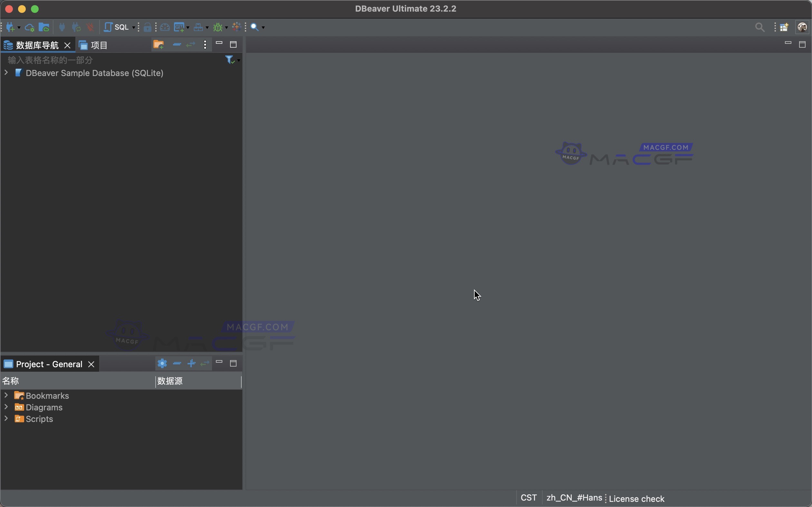Viewport: 812px width, 507px height.
Task: Expand the DBeaver Sample Database (SQLite) node
Action: click(6, 72)
